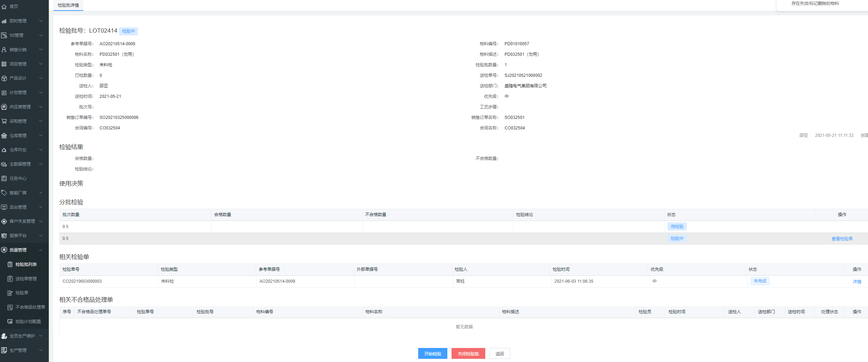Open the 检验批列表 menu item
The image size is (868, 362).
[26, 264]
